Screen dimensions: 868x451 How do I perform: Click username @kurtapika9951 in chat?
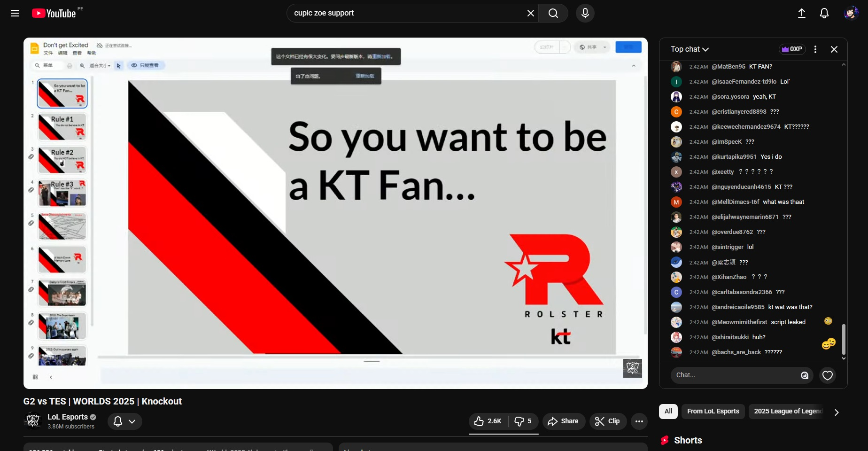[x=734, y=157]
